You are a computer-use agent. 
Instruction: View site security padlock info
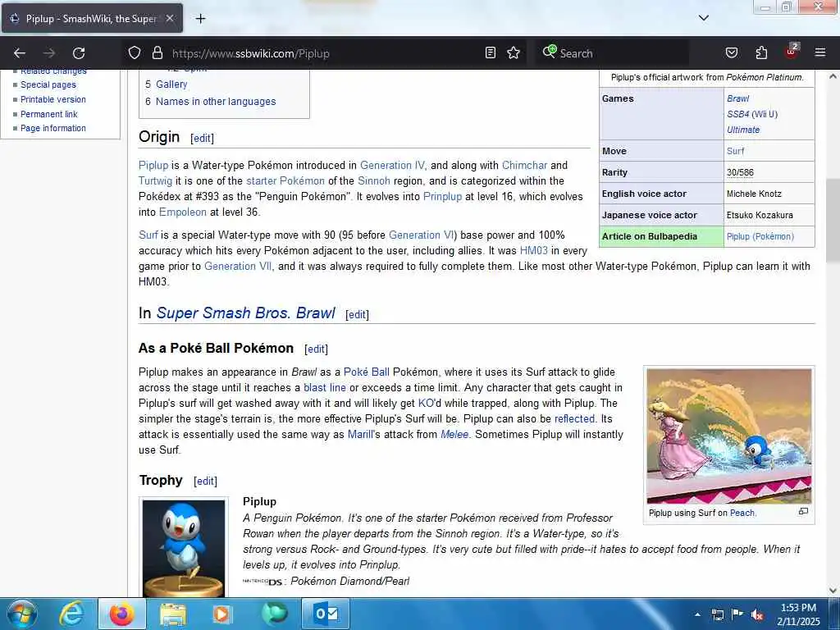pyautogui.click(x=157, y=52)
